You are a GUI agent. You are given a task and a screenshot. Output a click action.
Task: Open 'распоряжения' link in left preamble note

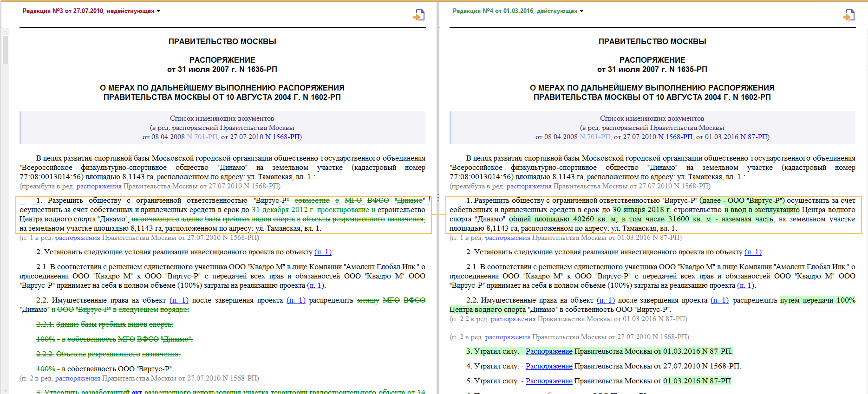[99, 186]
